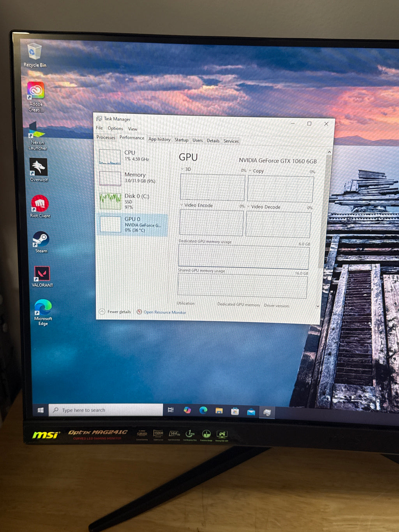The width and height of the screenshot is (399, 532).
Task: Open Microsoft Store from the taskbar
Action: coord(235,411)
